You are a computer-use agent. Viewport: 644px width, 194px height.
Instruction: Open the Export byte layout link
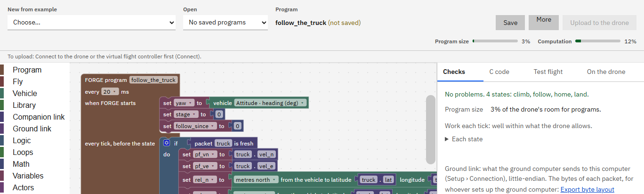click(588, 189)
